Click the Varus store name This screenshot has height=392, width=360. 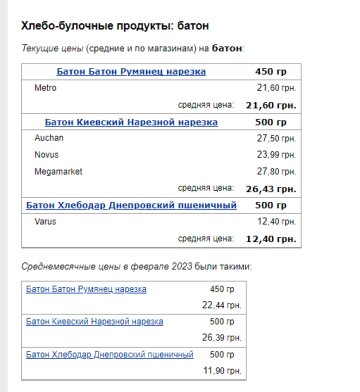[x=45, y=221]
